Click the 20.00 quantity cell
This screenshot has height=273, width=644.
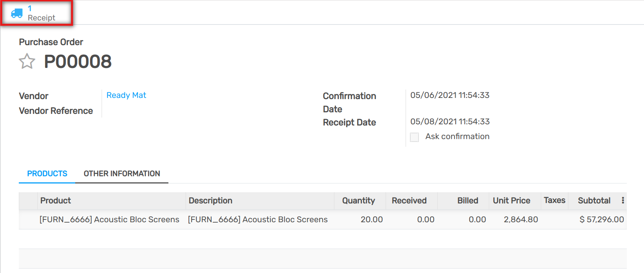(372, 219)
